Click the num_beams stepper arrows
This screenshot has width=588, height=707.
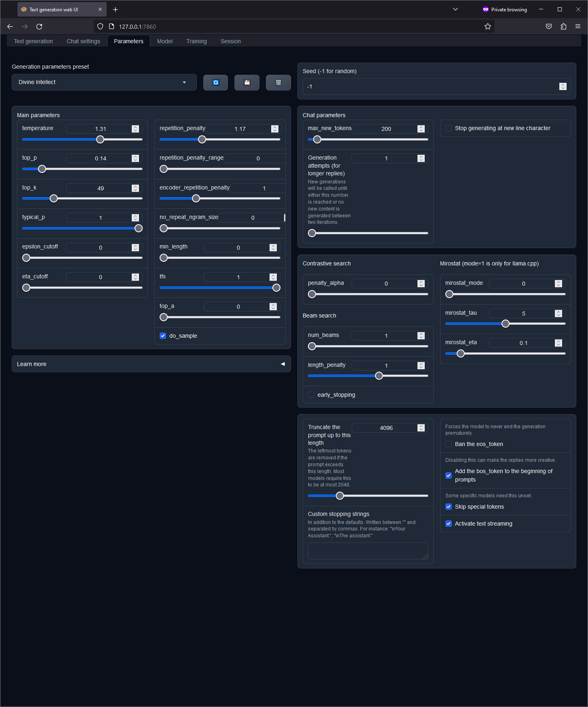(x=421, y=336)
